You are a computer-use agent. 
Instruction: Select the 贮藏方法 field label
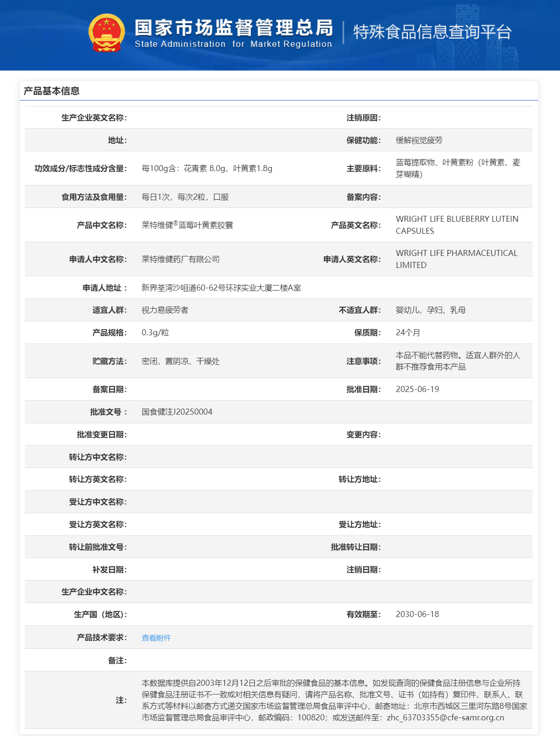(110, 361)
